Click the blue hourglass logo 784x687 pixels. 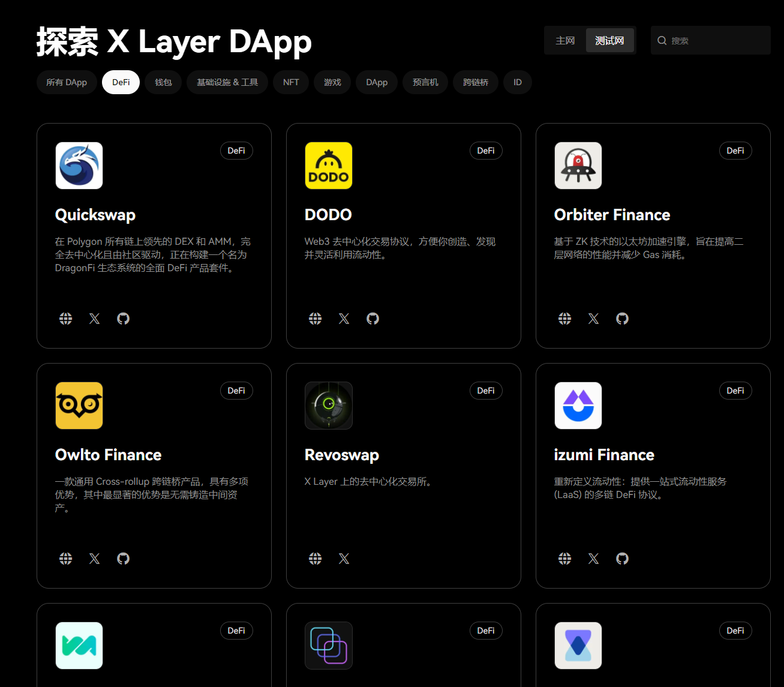point(578,646)
